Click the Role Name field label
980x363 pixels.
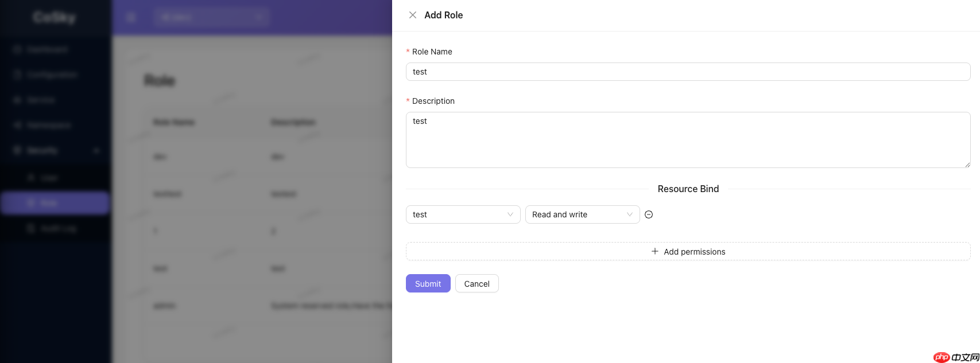432,52
